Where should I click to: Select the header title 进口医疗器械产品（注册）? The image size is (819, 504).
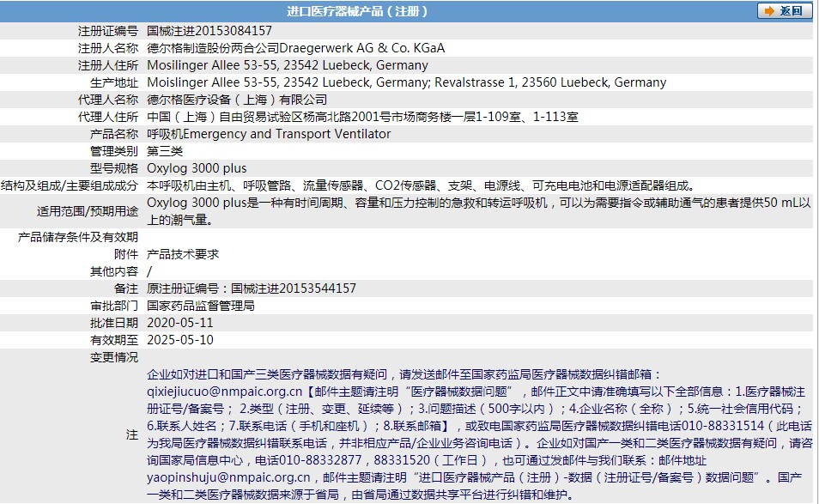[x=358, y=11]
